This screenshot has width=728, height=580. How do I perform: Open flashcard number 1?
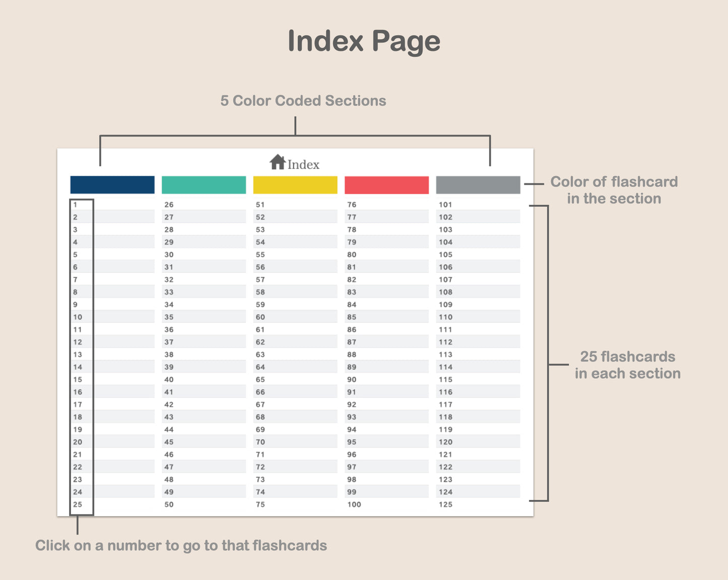[x=75, y=205]
